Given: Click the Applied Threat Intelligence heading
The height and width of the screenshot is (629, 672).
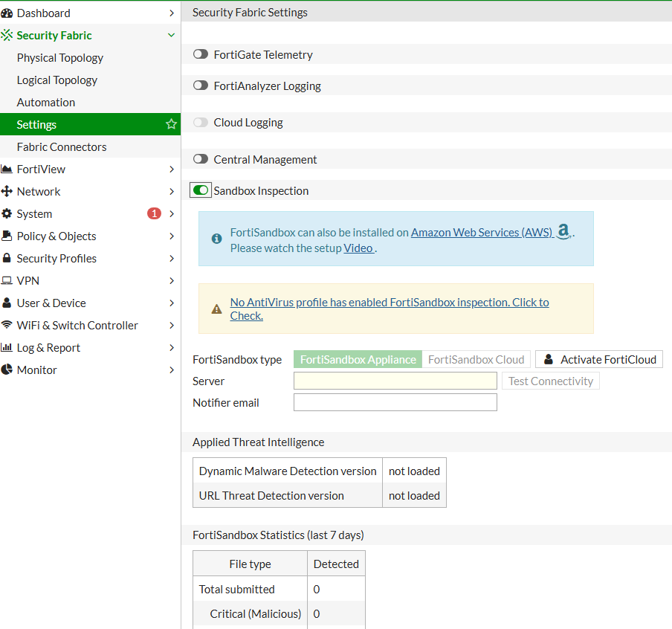Looking at the screenshot, I should (259, 442).
